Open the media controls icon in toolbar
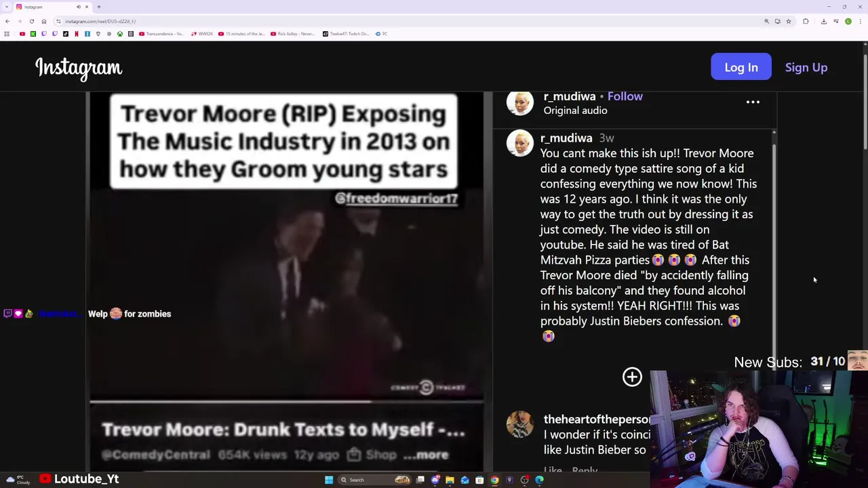Screen dimensions: 868x488 tap(836, 22)
